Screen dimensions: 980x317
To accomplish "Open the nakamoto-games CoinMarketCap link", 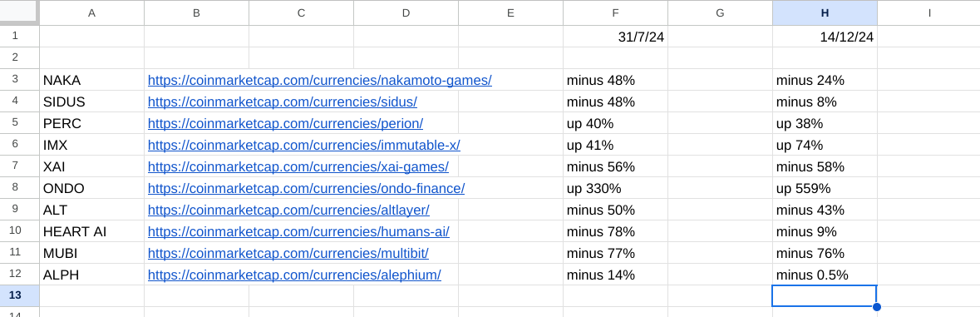I will tap(319, 80).
